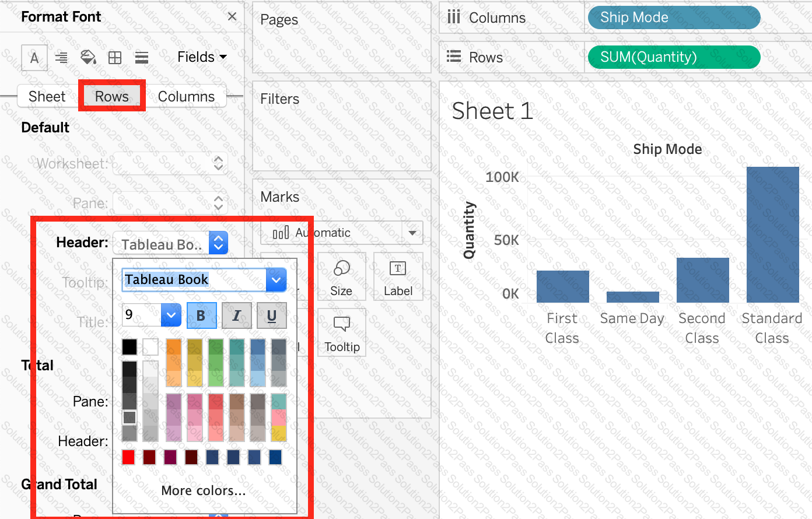Open the Alignment format icon
The width and height of the screenshot is (812, 519).
point(61,57)
